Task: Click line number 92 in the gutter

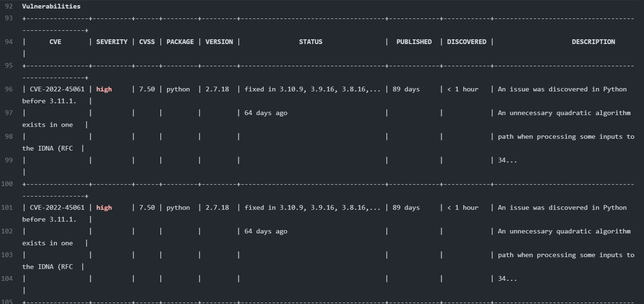Action: pos(8,6)
